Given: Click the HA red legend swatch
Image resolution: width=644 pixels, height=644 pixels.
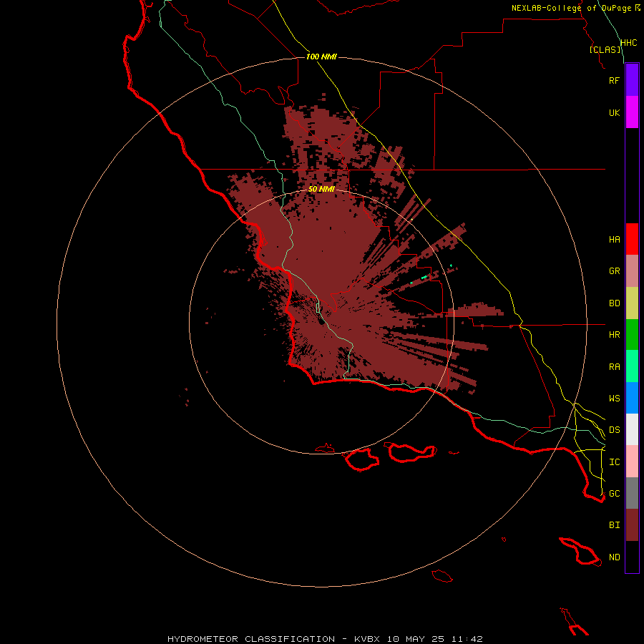Looking at the screenshot, I should coord(632,239).
